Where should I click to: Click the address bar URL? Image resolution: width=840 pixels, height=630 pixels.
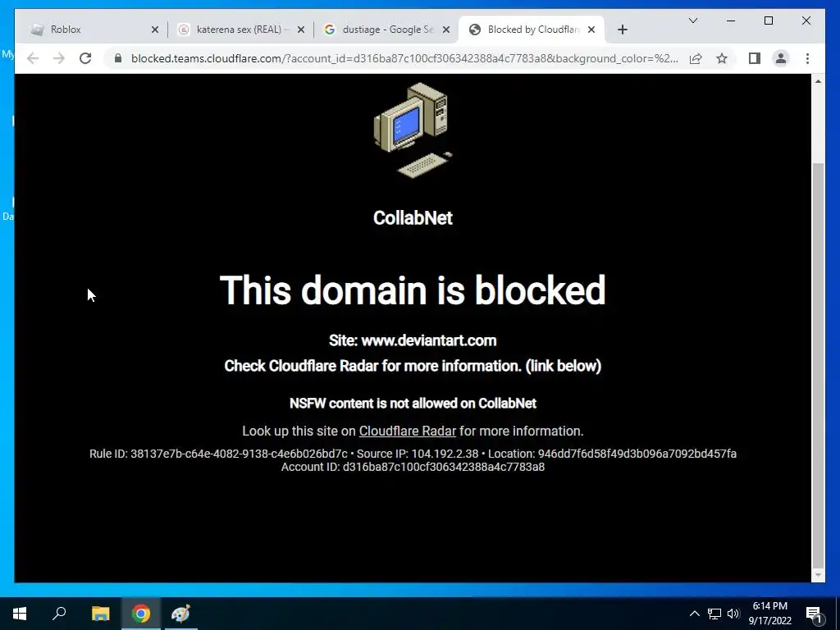[x=404, y=58]
